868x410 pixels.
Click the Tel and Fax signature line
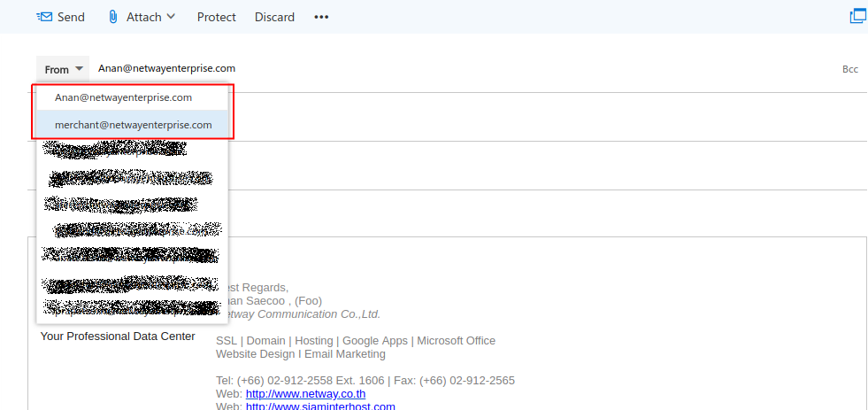coord(365,381)
